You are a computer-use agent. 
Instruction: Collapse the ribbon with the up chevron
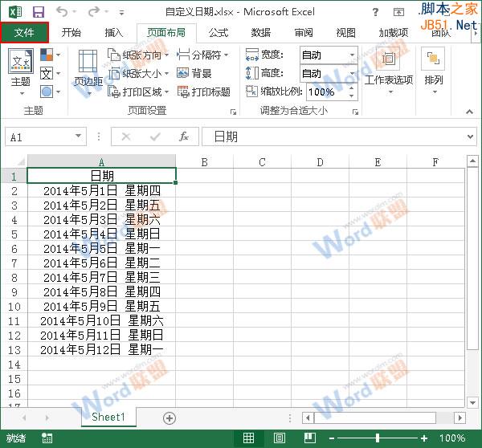(469, 112)
